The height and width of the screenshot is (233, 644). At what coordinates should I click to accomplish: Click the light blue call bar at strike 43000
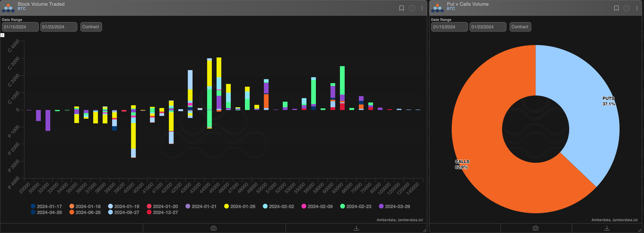click(190, 80)
